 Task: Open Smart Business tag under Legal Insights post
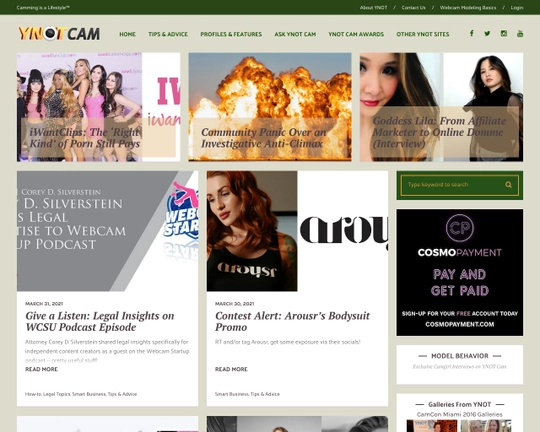(x=89, y=394)
